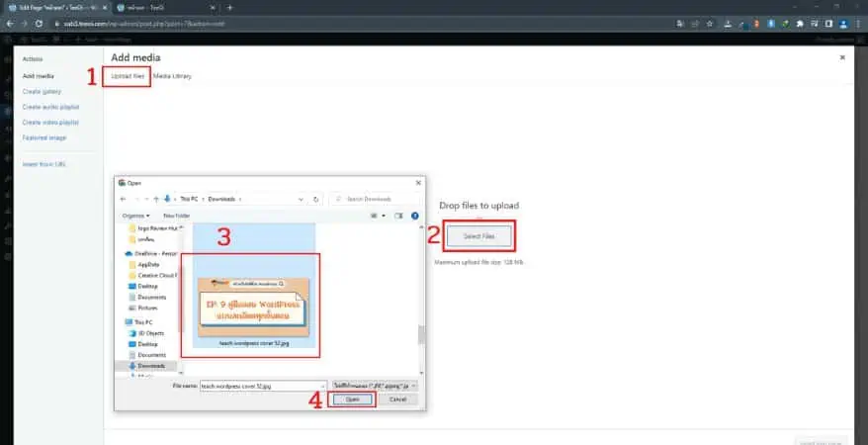Select the AppData folder in tree
This screenshot has width=868, height=445.
coord(144,265)
